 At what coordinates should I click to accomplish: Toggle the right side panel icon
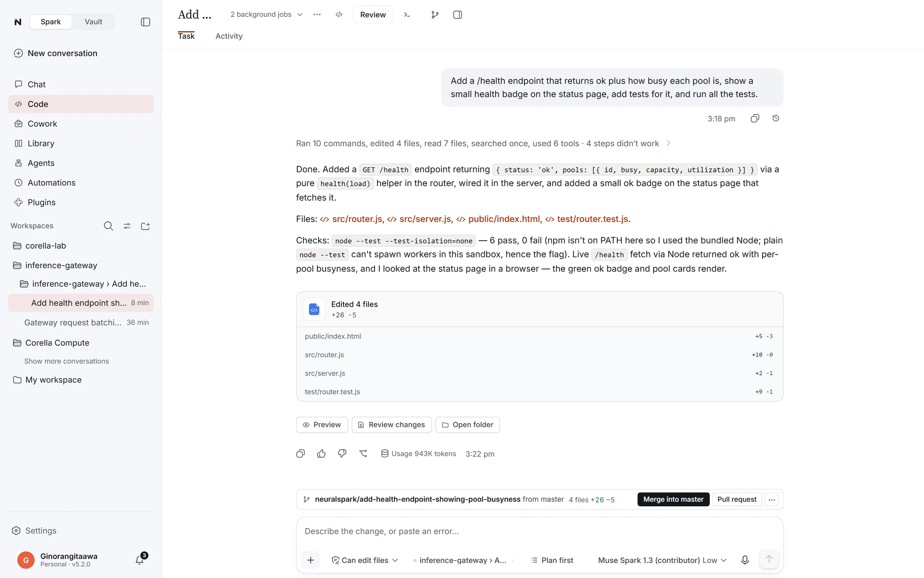coord(457,15)
